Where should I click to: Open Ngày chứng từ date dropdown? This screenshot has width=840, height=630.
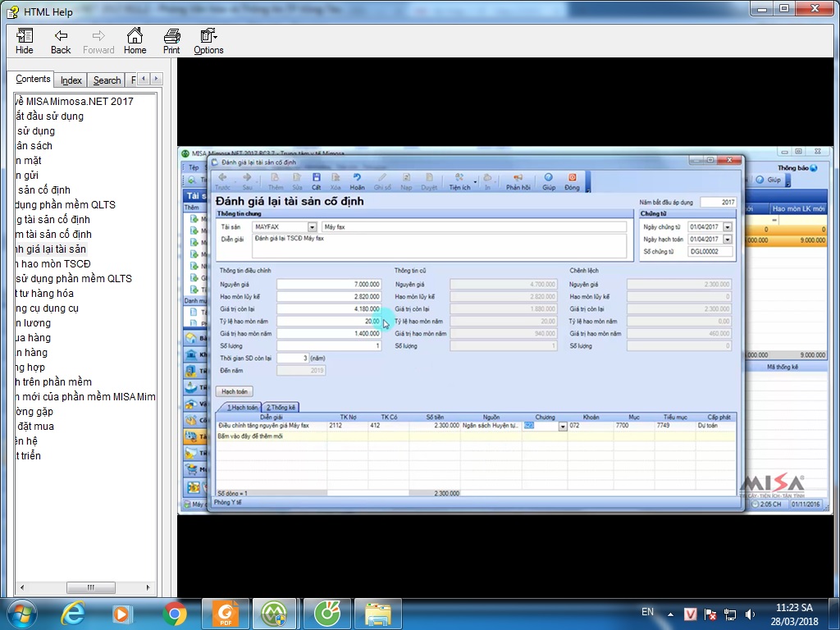(x=728, y=227)
